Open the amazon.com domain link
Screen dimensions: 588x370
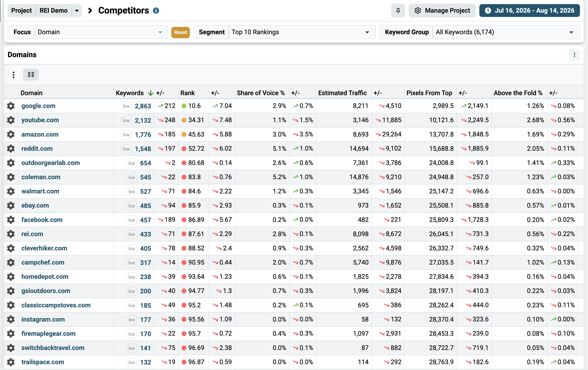(40, 134)
